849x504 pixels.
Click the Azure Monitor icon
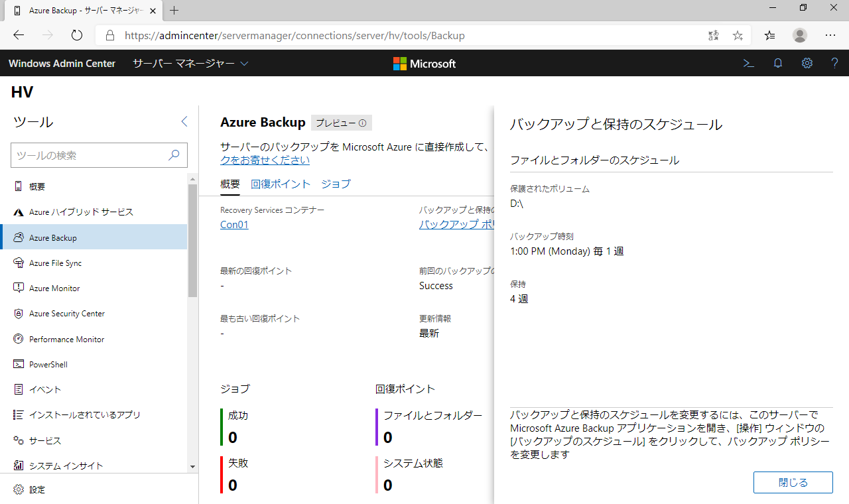pos(18,288)
